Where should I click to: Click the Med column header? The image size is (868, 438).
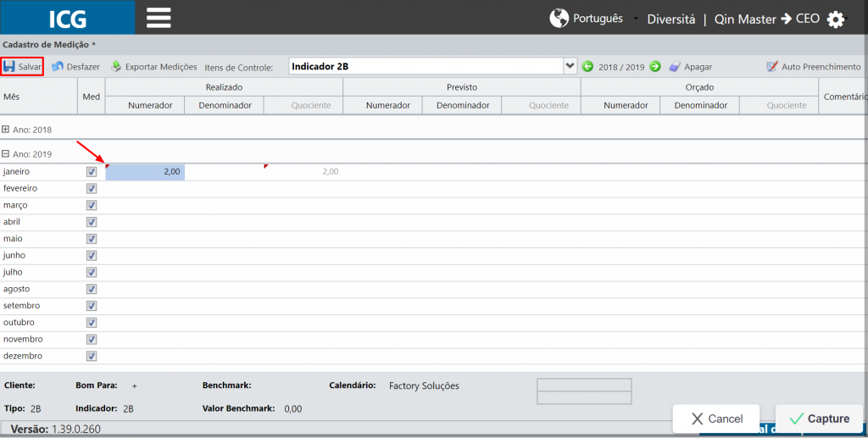pyautogui.click(x=92, y=97)
